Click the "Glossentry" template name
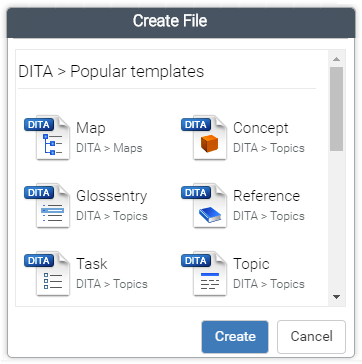The image size is (362, 364). coord(111,196)
